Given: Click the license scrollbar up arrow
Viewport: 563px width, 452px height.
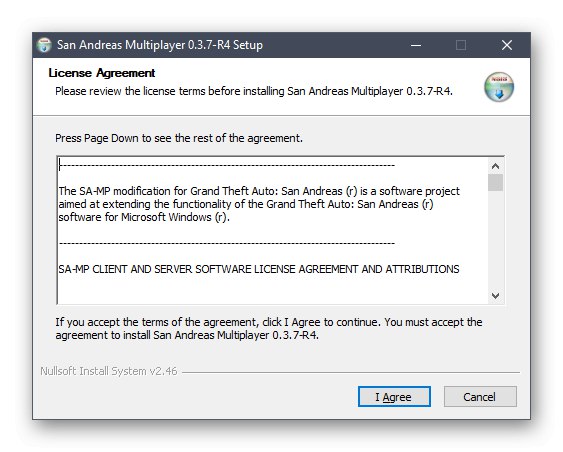Looking at the screenshot, I should tap(495, 166).
